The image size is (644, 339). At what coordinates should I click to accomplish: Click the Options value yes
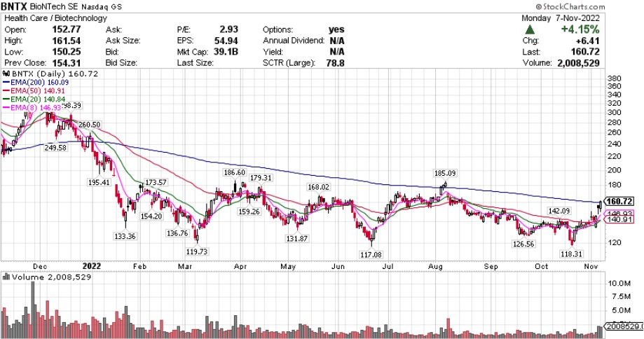click(336, 29)
